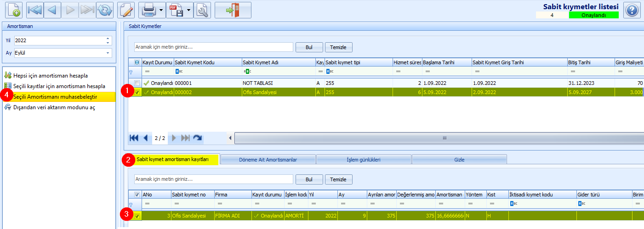
Task: Increase the Yıl value with up stepper
Action: coord(108,39)
